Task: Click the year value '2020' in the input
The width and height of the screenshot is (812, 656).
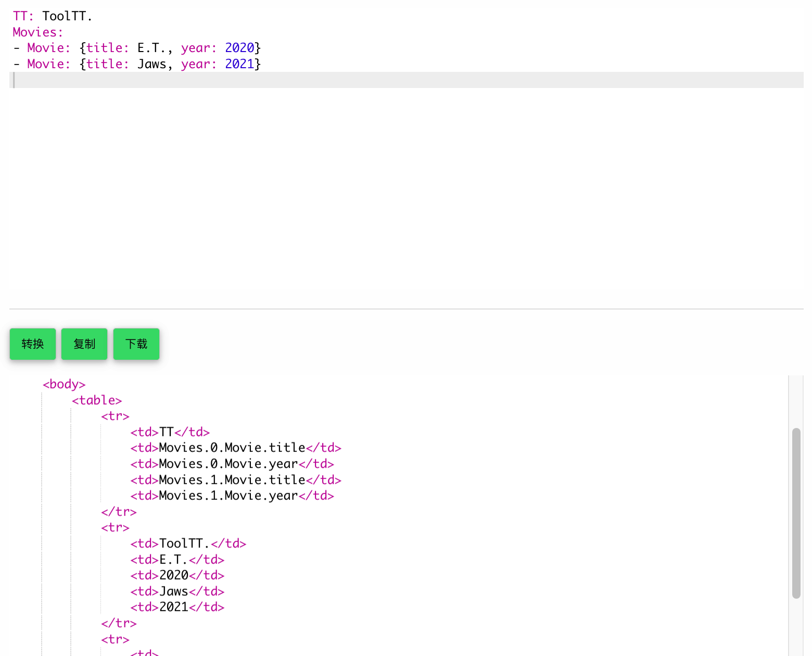Action: 239,47
